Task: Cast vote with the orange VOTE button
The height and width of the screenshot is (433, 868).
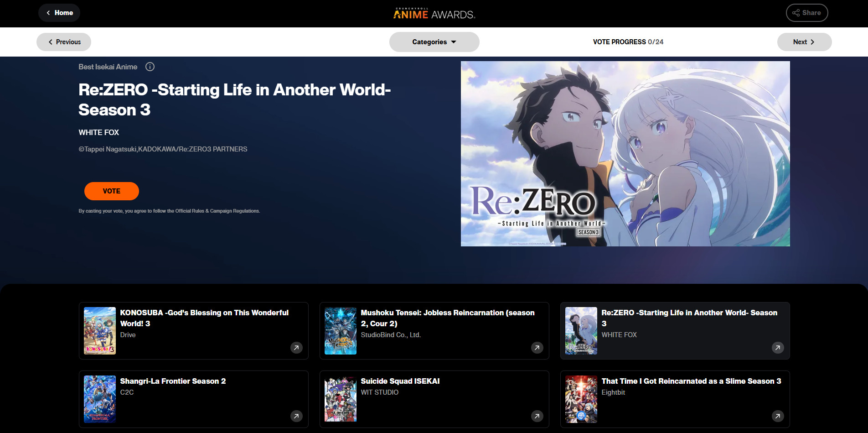Action: click(x=112, y=191)
